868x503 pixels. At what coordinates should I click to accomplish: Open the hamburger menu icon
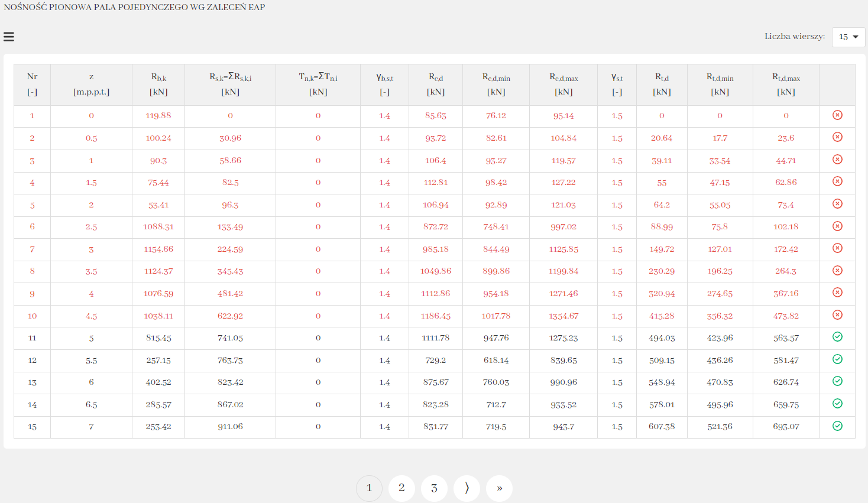tap(9, 37)
